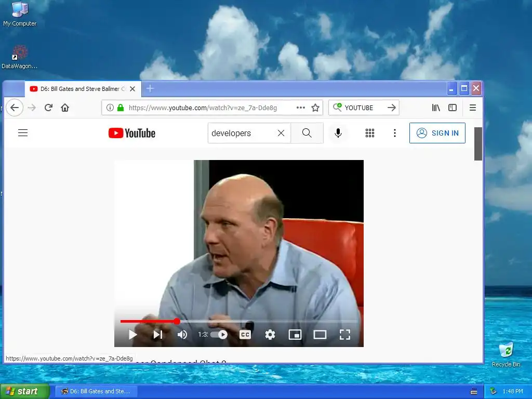Select the My Computer desktop icon
Viewport: 532px width, 399px height.
pos(20,14)
